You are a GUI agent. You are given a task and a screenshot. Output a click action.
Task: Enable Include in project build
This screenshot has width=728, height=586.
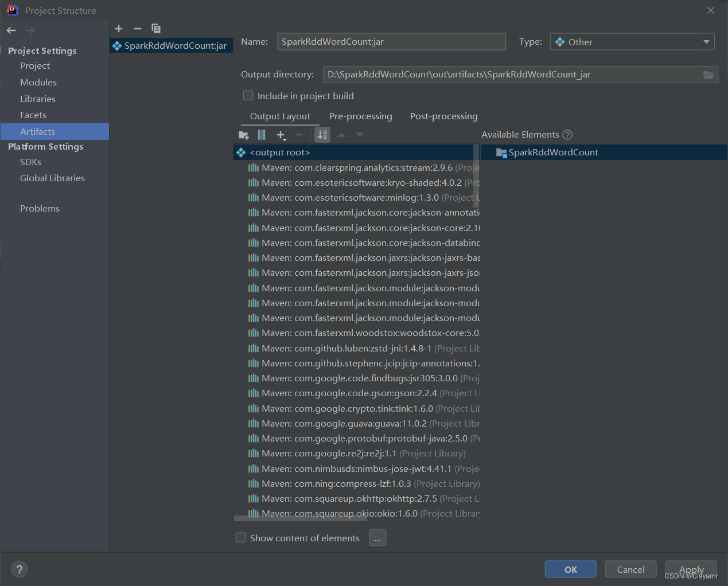pos(248,96)
